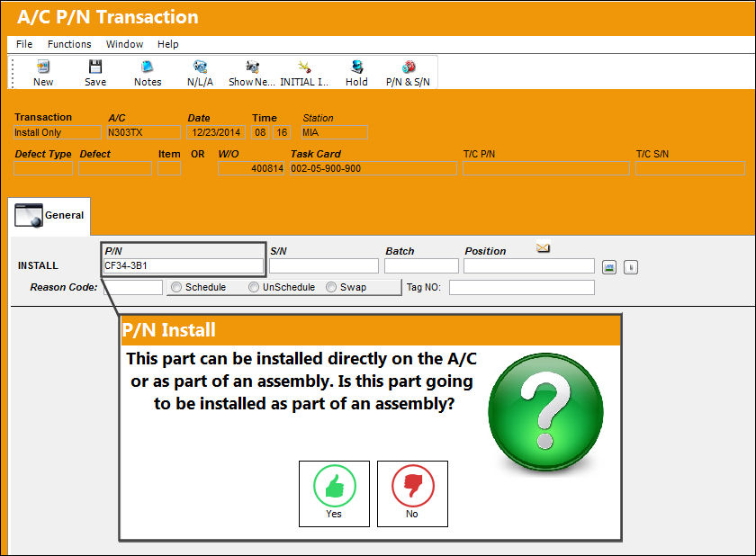The height and width of the screenshot is (556, 756).
Task: Click the New toolbar icon
Action: point(43,67)
